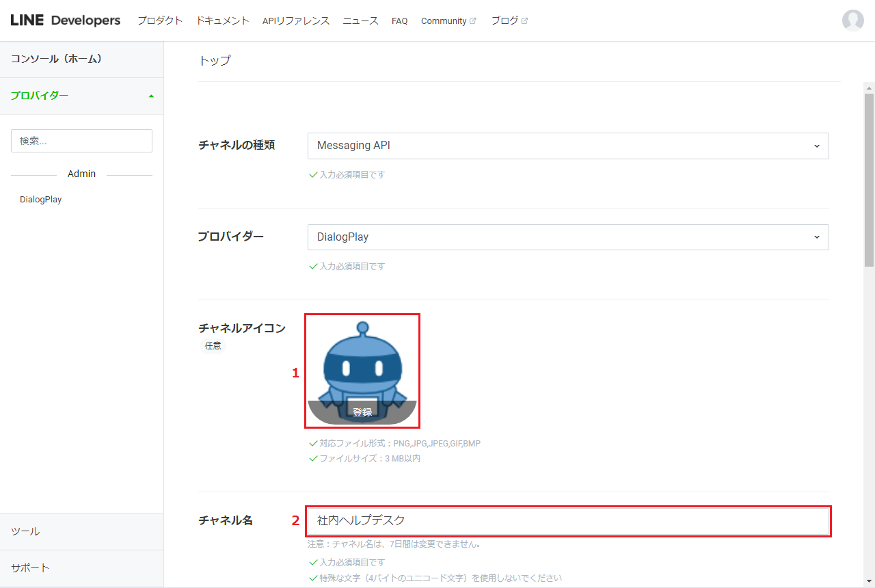Click the LINE Developers logo

pyautogui.click(x=66, y=21)
